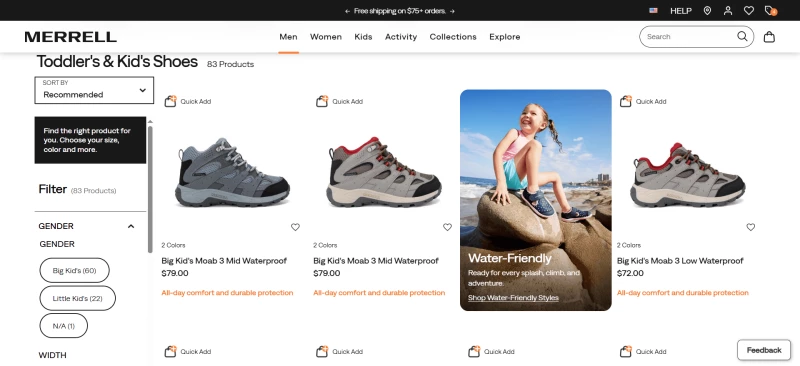Filter by Big Kid's (60)

[x=74, y=271]
